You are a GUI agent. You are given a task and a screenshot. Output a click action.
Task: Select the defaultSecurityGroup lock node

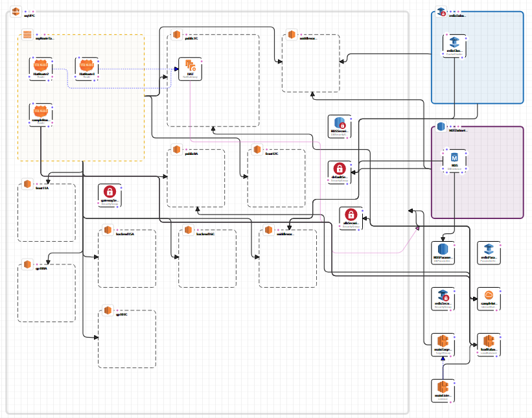(340, 172)
